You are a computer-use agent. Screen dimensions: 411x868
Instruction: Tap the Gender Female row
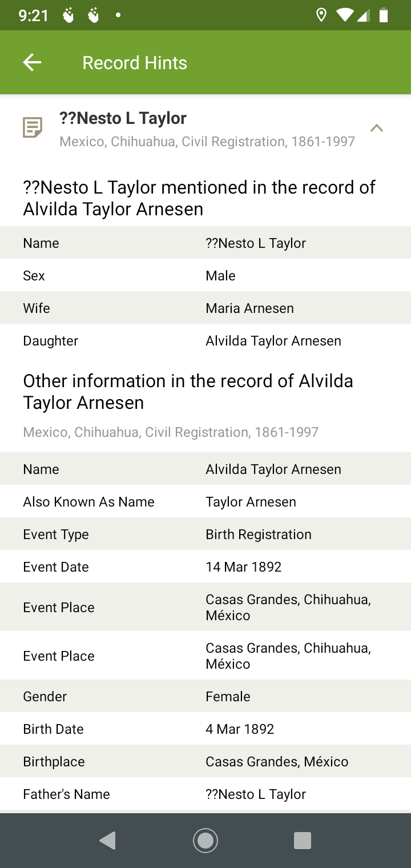click(x=205, y=697)
